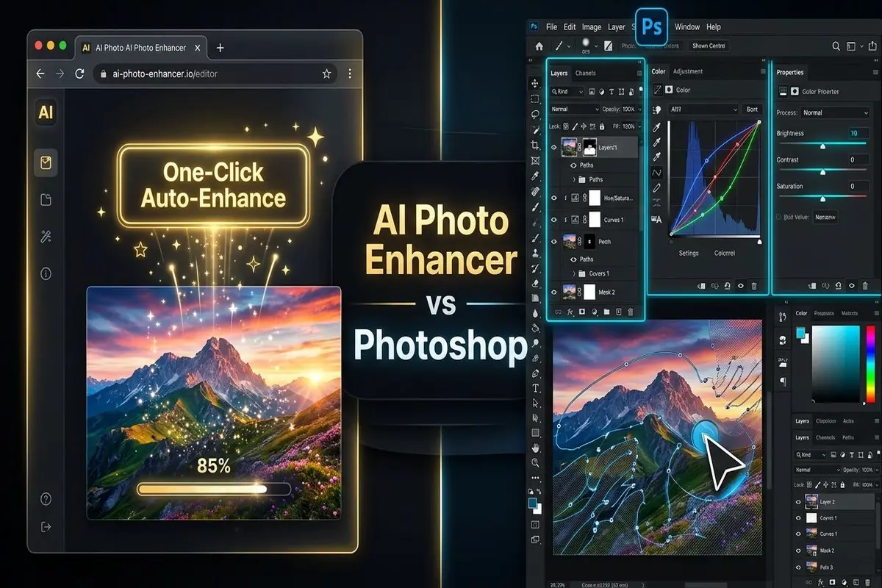Click trash icon at bottom of Properties panel
This screenshot has height=588, width=882.
(x=865, y=286)
